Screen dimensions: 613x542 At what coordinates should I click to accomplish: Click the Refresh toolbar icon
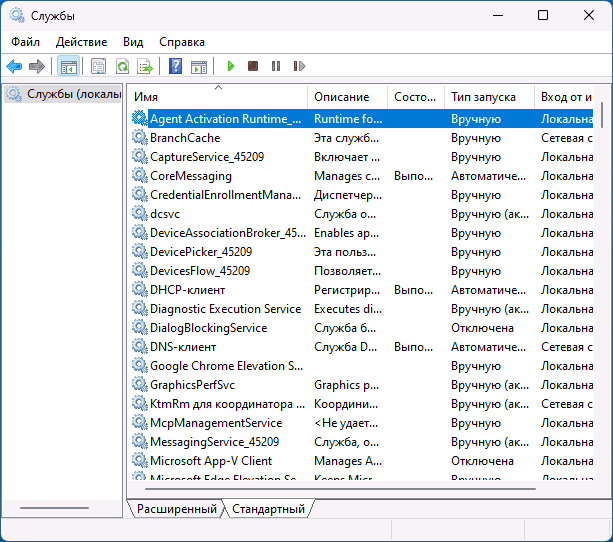[122, 66]
